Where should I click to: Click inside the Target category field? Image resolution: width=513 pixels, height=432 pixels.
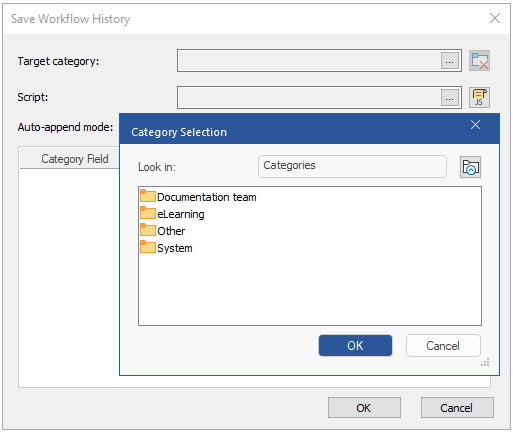(x=309, y=61)
